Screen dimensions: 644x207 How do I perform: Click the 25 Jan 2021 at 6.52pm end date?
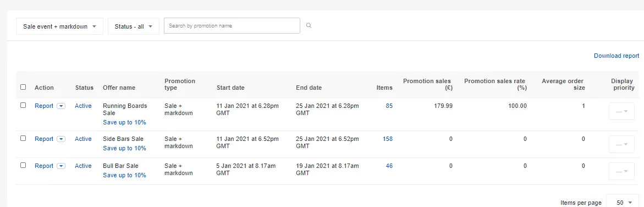click(x=327, y=143)
